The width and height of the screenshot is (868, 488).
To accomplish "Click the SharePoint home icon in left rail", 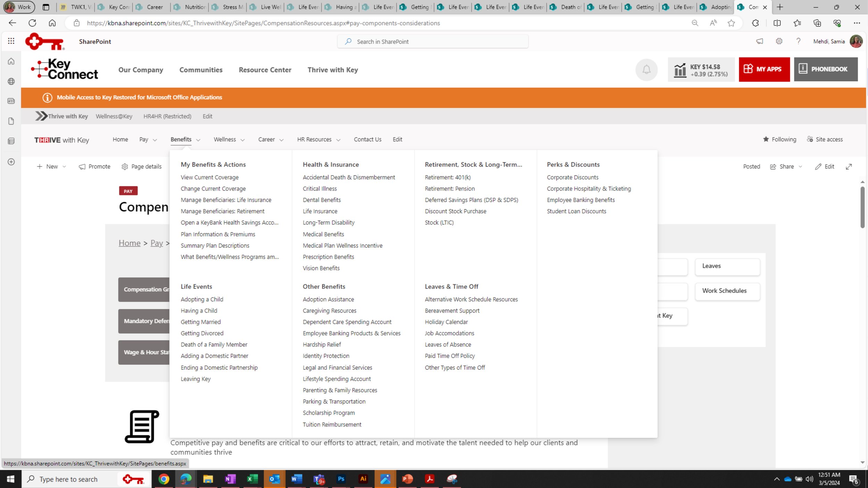I will pos(11,61).
